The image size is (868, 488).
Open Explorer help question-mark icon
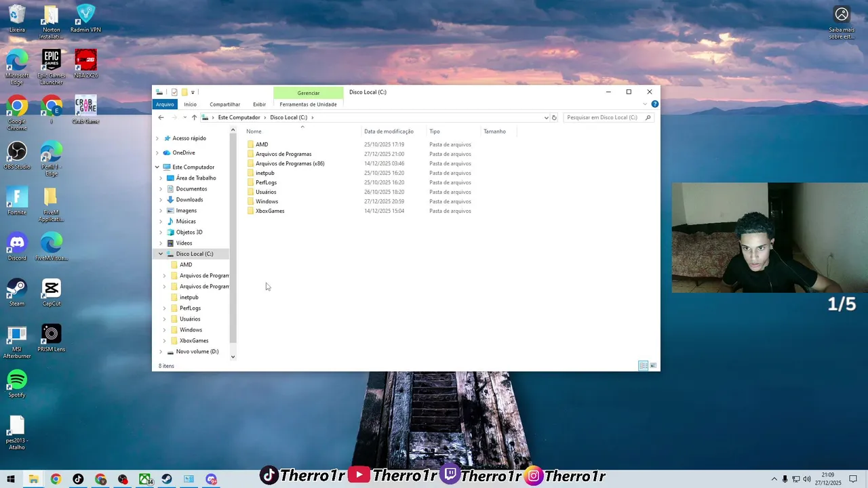[654, 104]
